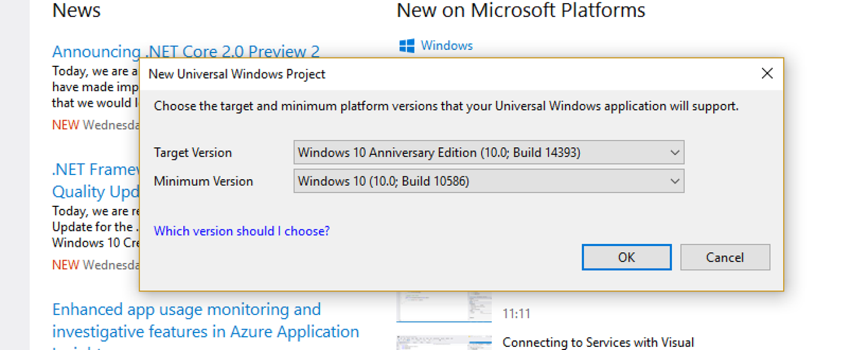868x350 pixels.
Task: Click New on Microsoft Platforms heading
Action: pos(521,10)
